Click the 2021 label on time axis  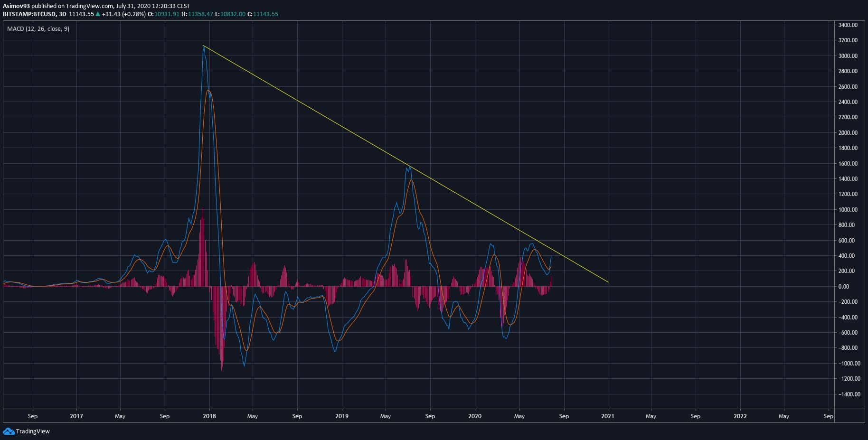(x=607, y=416)
